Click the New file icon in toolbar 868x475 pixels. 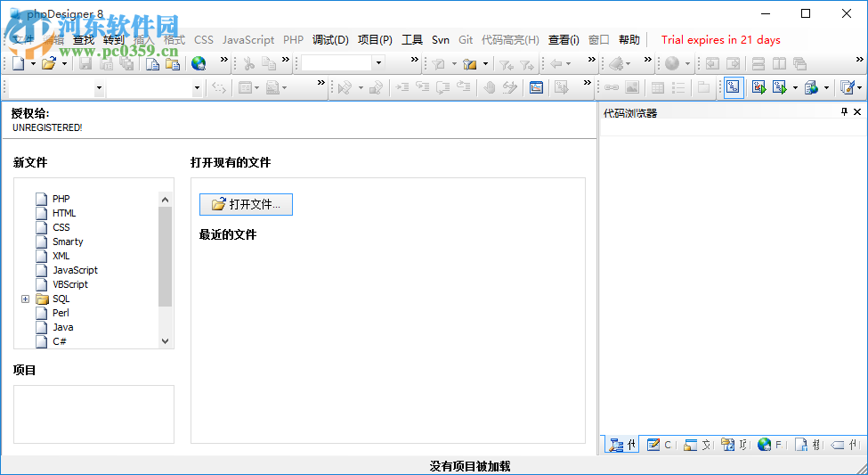(x=19, y=64)
